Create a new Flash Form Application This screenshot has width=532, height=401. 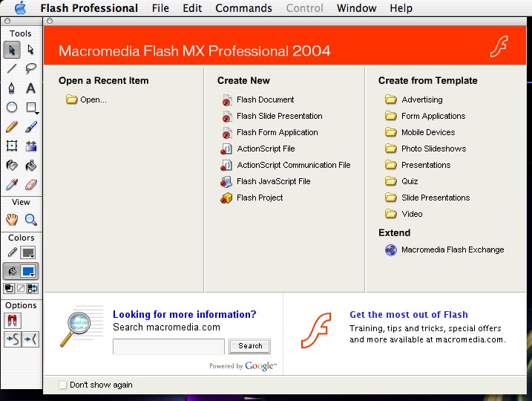click(269, 132)
